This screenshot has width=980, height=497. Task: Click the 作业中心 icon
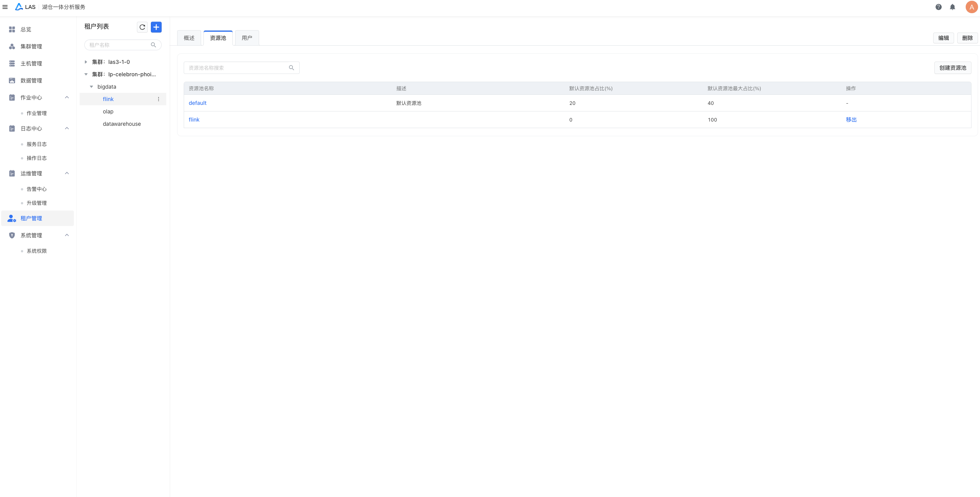pyautogui.click(x=12, y=98)
